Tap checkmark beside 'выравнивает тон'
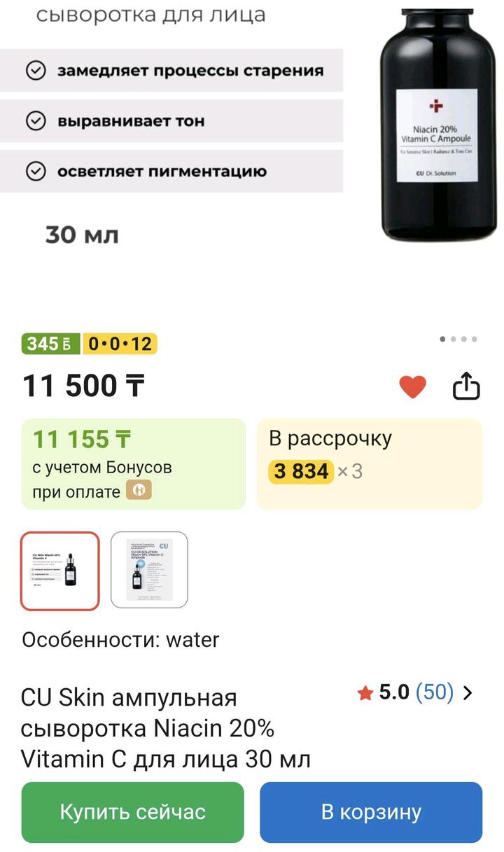 35,121
